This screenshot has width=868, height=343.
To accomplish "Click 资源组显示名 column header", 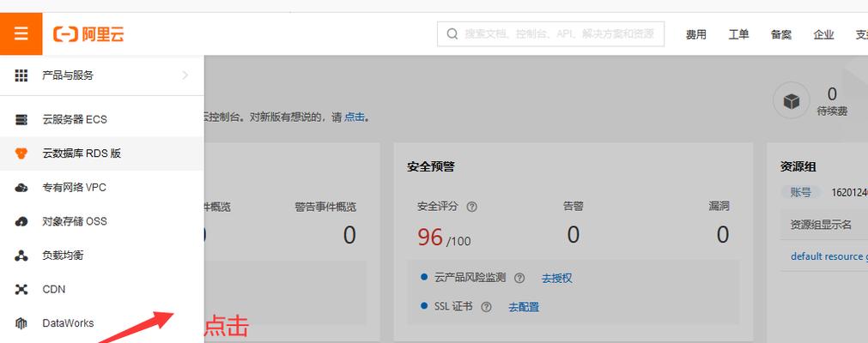I will coord(821,225).
